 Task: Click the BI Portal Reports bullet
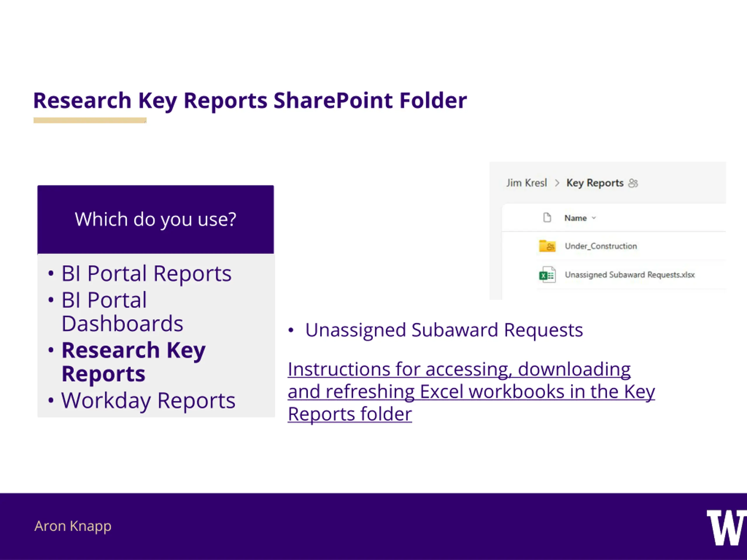pos(146,273)
